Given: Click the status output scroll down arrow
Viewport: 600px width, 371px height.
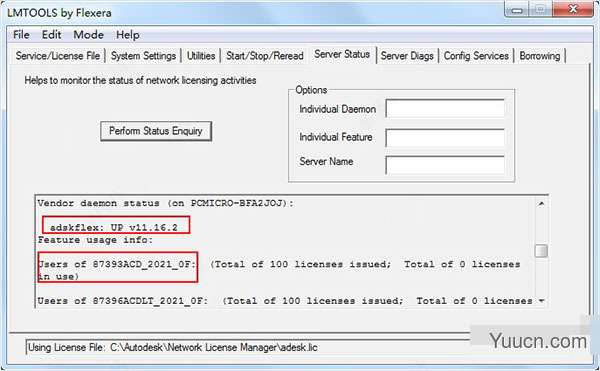Looking at the screenshot, I should tap(541, 301).
